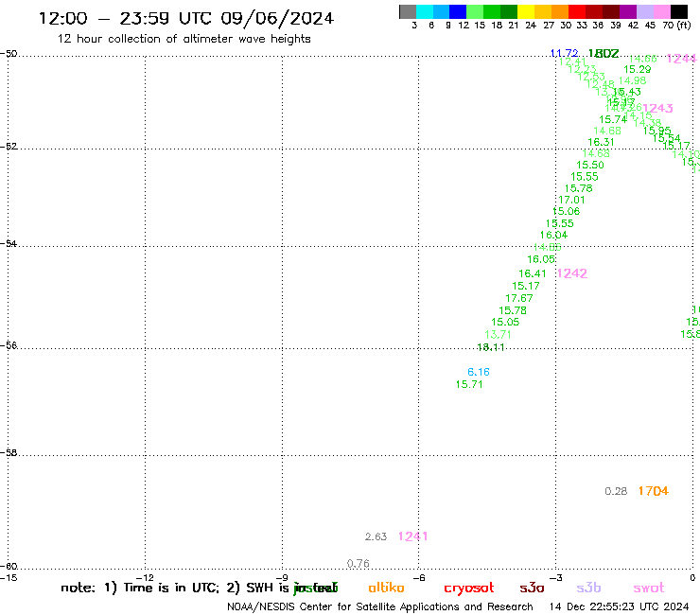Click the gray 3 ft color scale swatch
700x615 pixels.
(408, 11)
